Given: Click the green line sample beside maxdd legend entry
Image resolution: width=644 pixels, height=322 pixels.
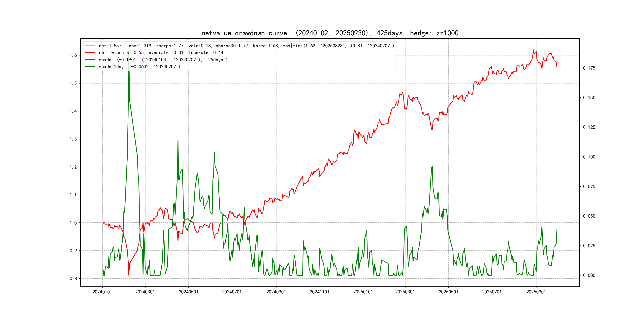Looking at the screenshot, I should pyautogui.click(x=90, y=60).
